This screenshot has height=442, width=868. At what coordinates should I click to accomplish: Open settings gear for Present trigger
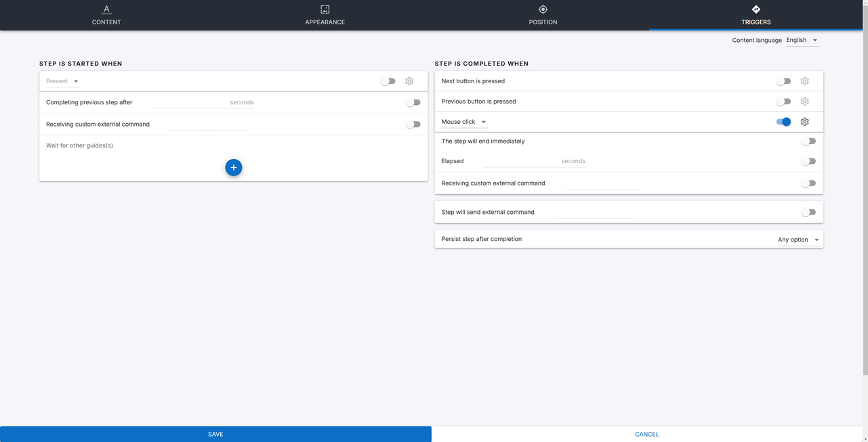[409, 81]
